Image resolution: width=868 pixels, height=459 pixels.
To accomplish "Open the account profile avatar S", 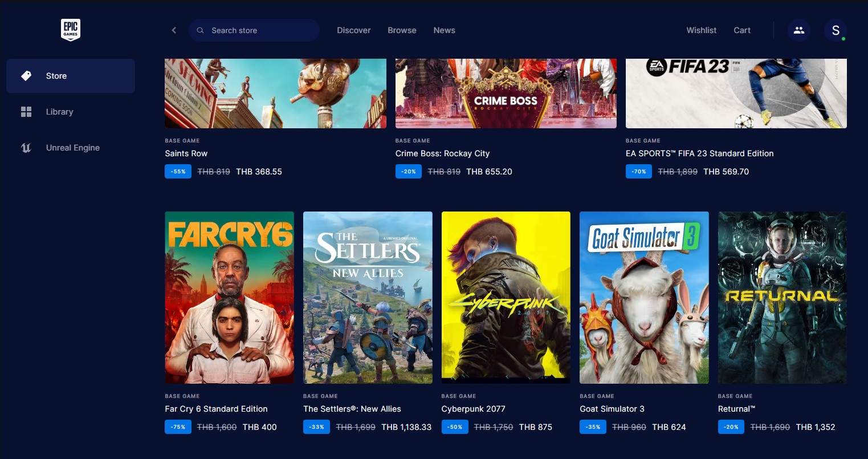I will click(x=836, y=30).
